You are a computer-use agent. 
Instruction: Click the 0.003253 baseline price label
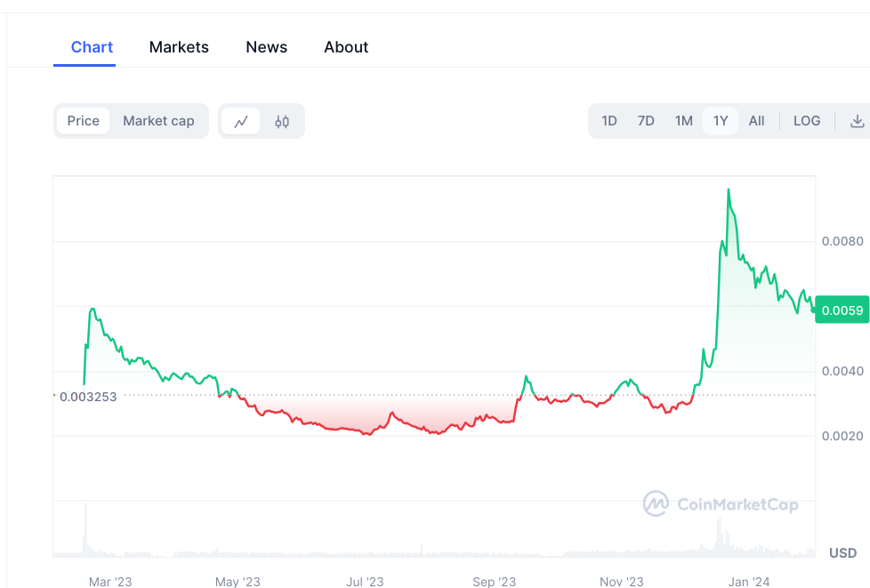[x=88, y=397]
